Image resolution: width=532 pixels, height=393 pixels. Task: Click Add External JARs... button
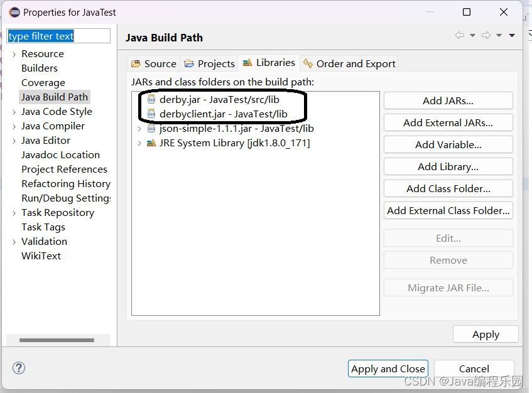pos(448,123)
